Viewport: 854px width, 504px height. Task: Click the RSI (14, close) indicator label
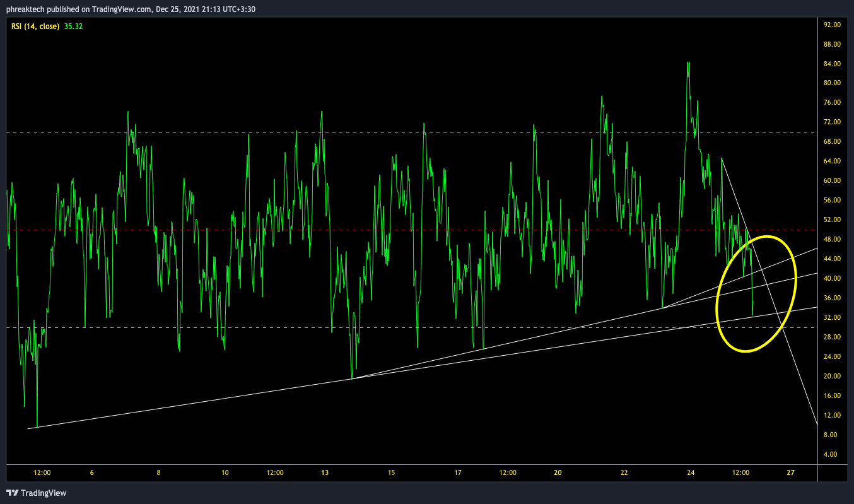[35, 26]
